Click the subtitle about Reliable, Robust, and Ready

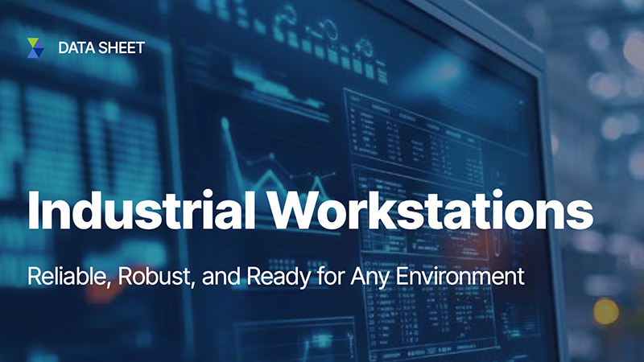(276, 276)
